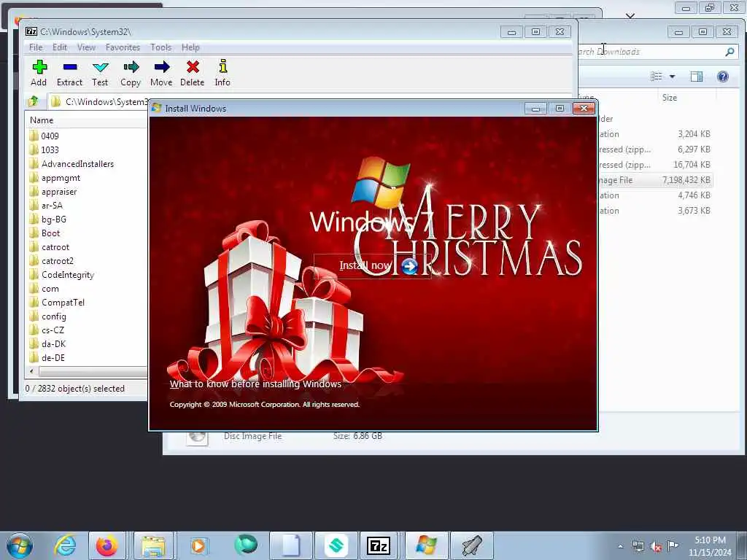Click the Info toolbar icon
The image size is (747, 560).
point(222,73)
